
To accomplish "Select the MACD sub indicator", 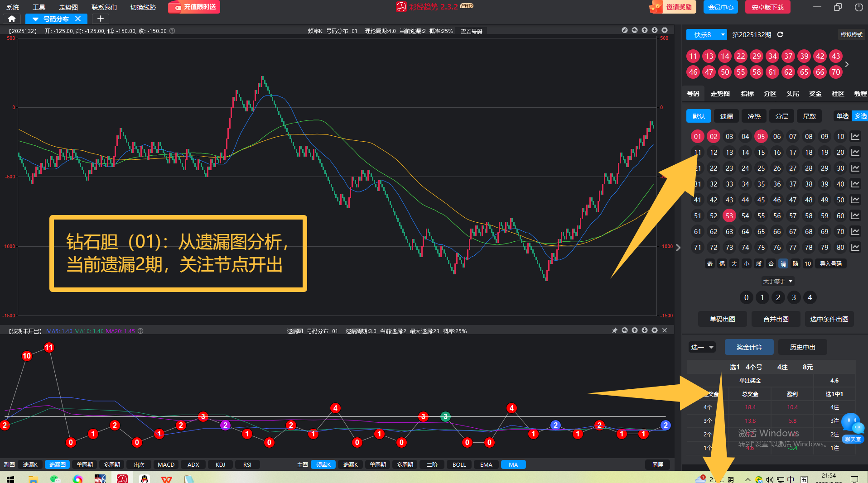I will pyautogui.click(x=166, y=464).
